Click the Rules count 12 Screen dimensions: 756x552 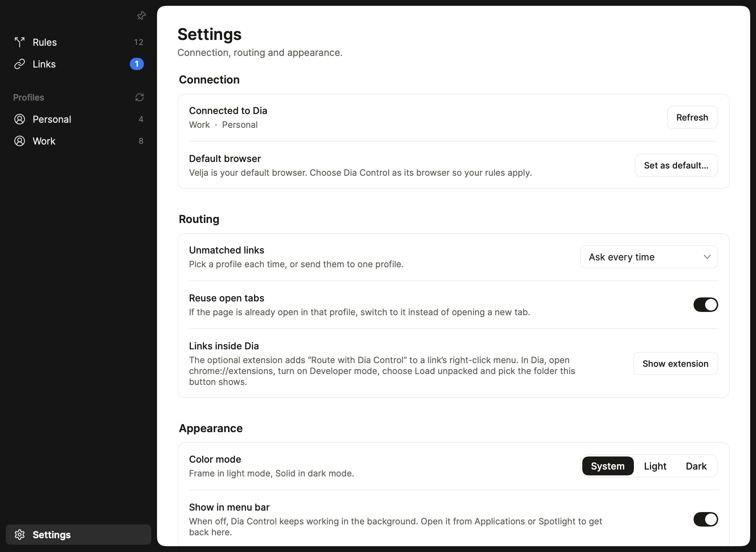(138, 42)
